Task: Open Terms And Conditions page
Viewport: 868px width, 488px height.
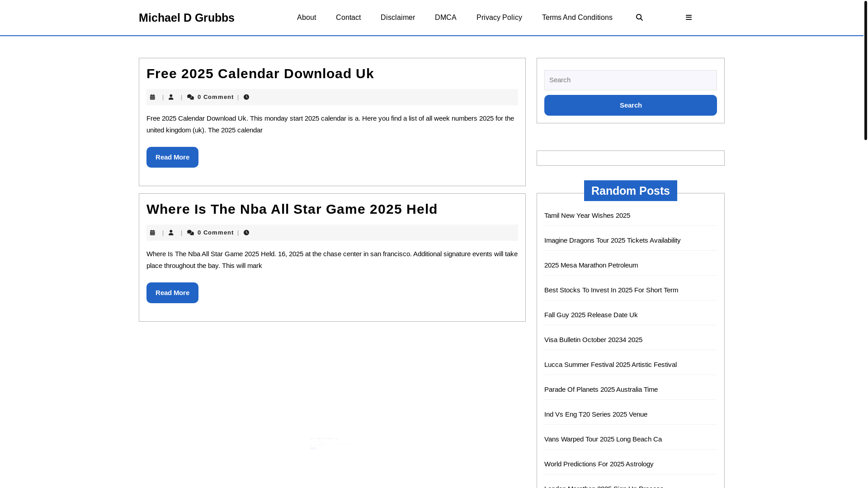Action: [x=577, y=17]
